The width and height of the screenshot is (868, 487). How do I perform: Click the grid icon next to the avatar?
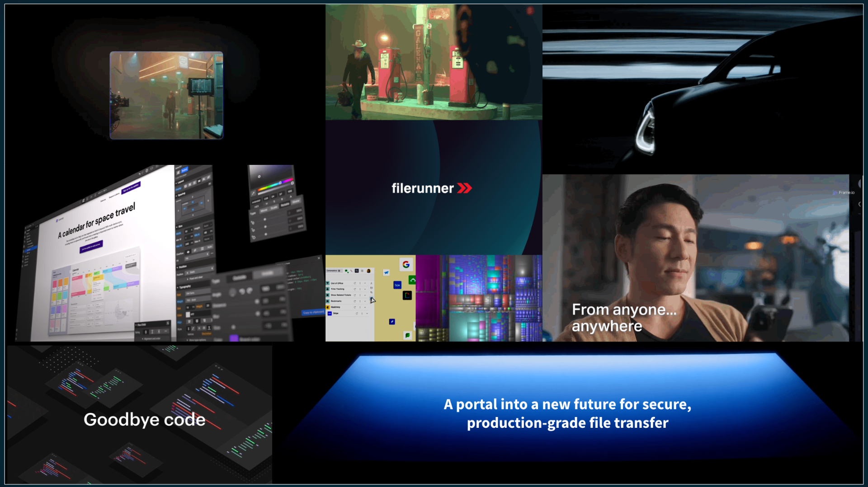362,271
